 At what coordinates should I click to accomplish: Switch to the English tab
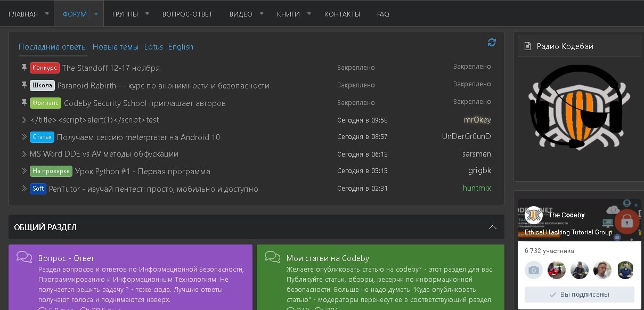[x=181, y=47]
